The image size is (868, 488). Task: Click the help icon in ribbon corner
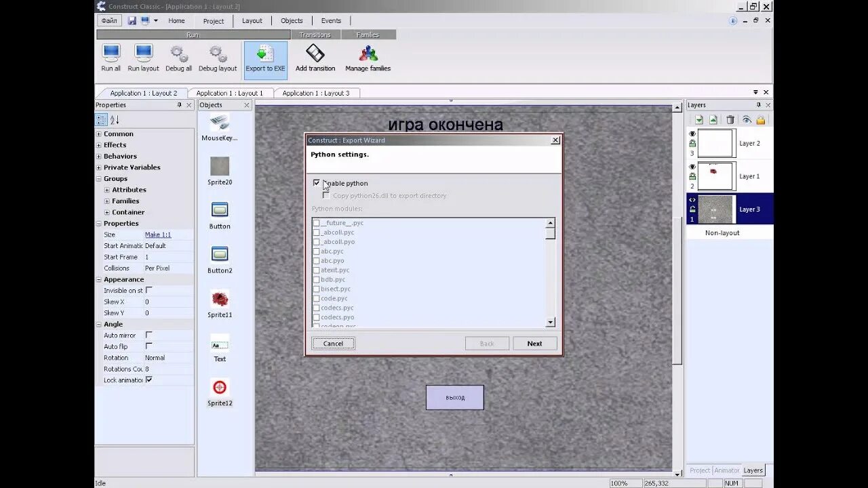tap(733, 21)
